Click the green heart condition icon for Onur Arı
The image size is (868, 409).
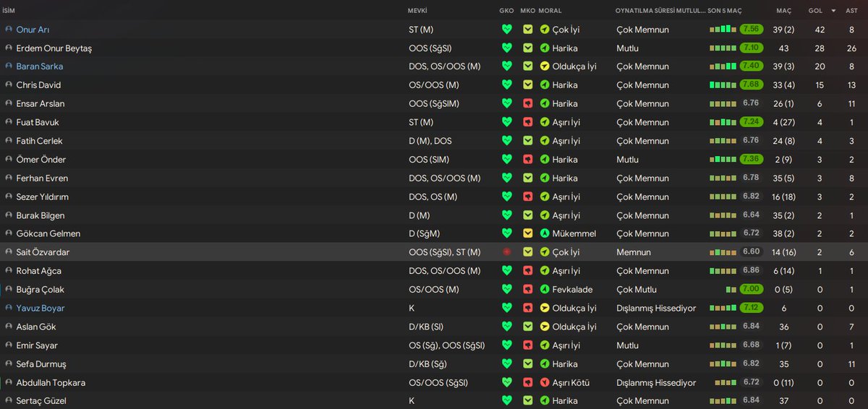tap(506, 30)
